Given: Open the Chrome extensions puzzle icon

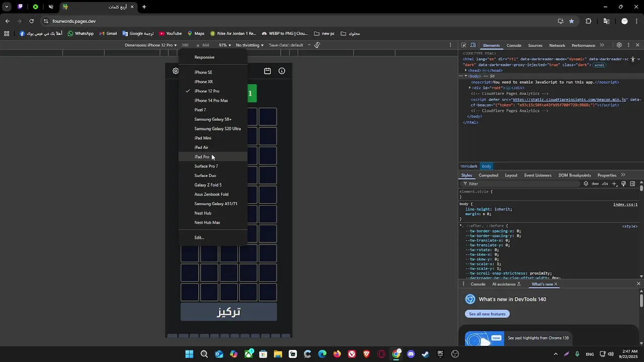Looking at the screenshot, I should pos(588,21).
